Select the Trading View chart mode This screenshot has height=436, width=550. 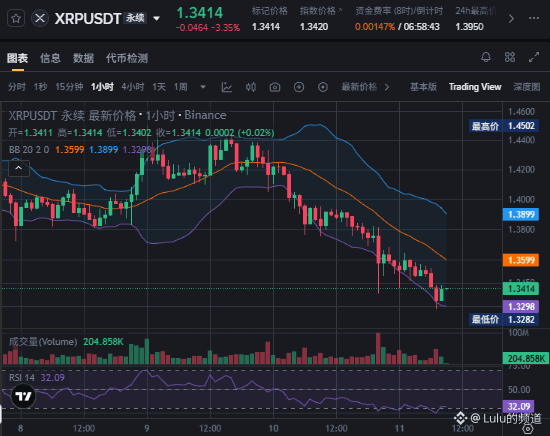pos(475,87)
